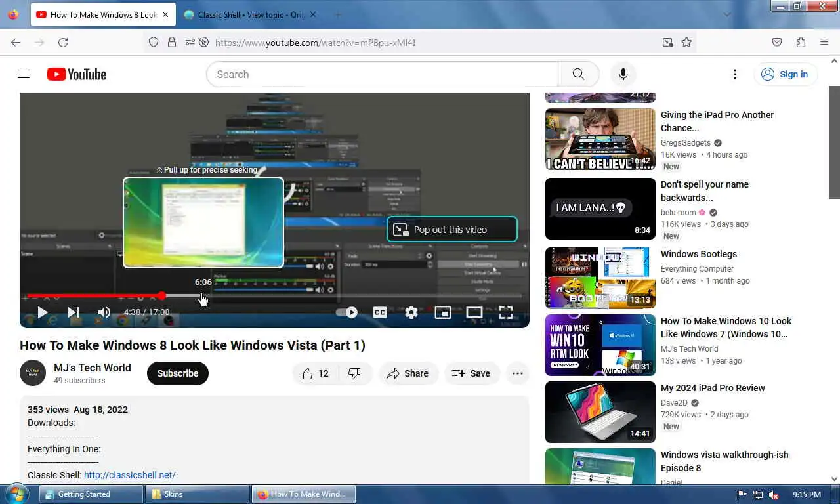The image size is (840, 504).
Task: Focus the YouTube search field
Action: pyautogui.click(x=382, y=74)
